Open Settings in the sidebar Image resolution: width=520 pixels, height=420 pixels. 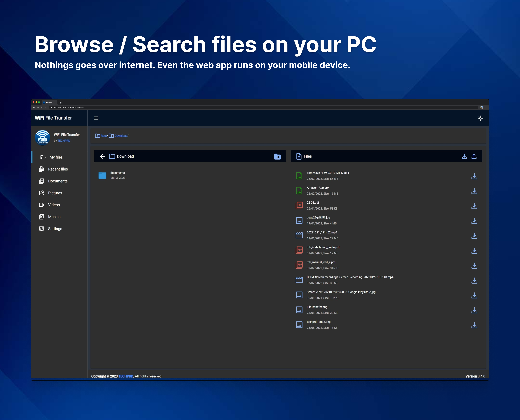(x=60, y=229)
